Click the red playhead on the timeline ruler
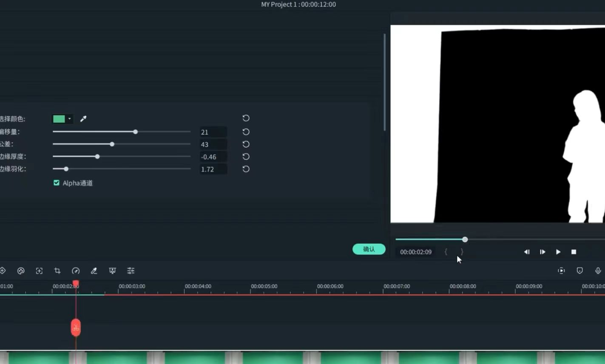This screenshot has width=605, height=364. point(76,283)
